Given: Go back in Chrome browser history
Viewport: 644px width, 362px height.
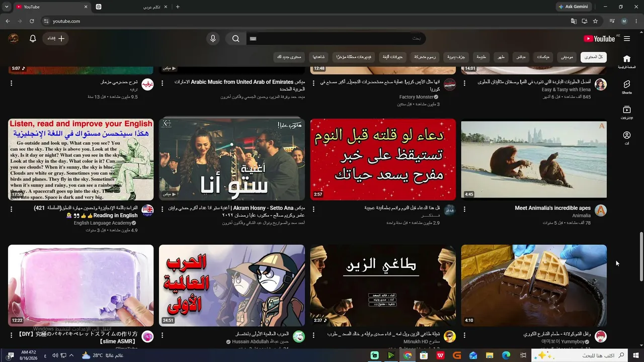Looking at the screenshot, I should click(x=8, y=21).
